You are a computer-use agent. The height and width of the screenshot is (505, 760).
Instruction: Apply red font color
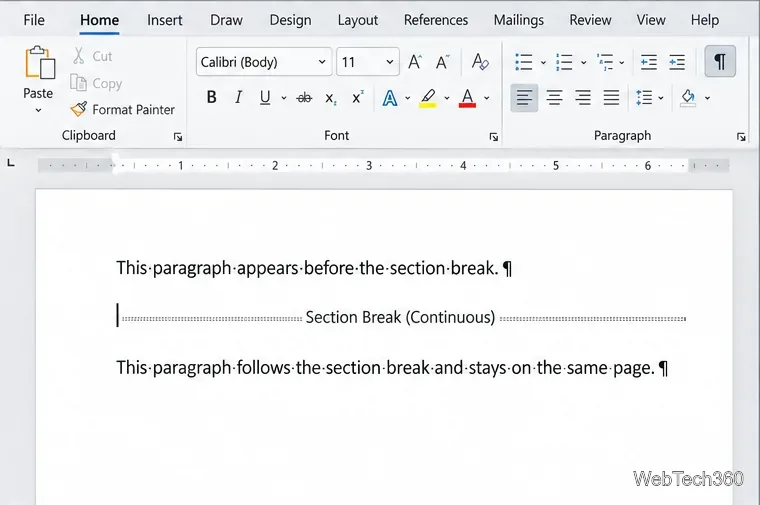(467, 98)
